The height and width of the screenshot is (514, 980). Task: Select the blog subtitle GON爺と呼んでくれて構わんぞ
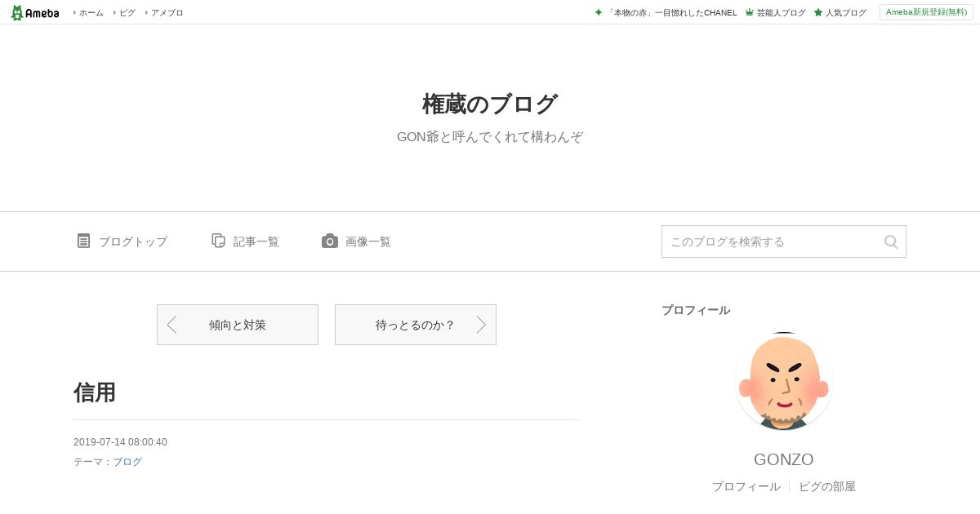pos(490,137)
